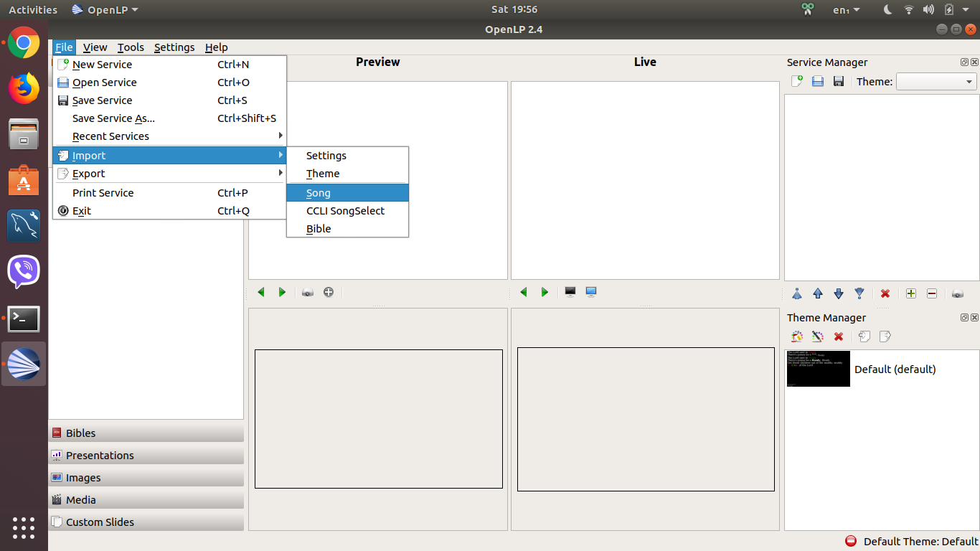
Task: Create a new theme in Theme Manager
Action: [x=796, y=336]
